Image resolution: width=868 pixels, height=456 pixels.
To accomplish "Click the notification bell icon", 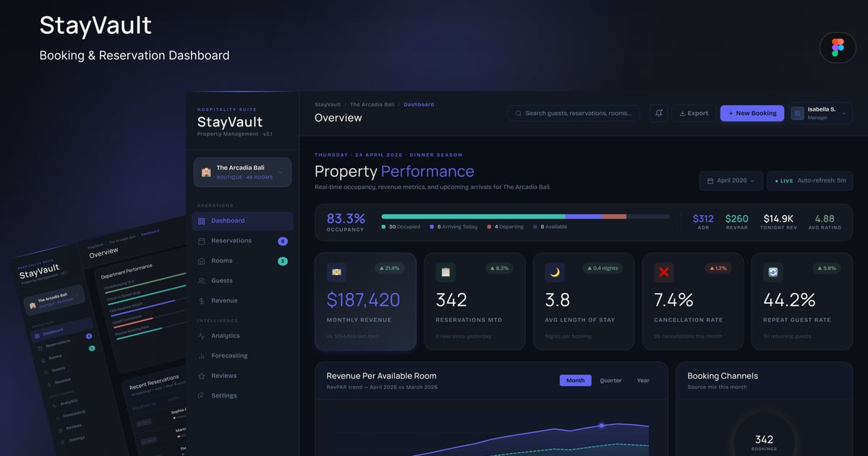I will point(658,113).
